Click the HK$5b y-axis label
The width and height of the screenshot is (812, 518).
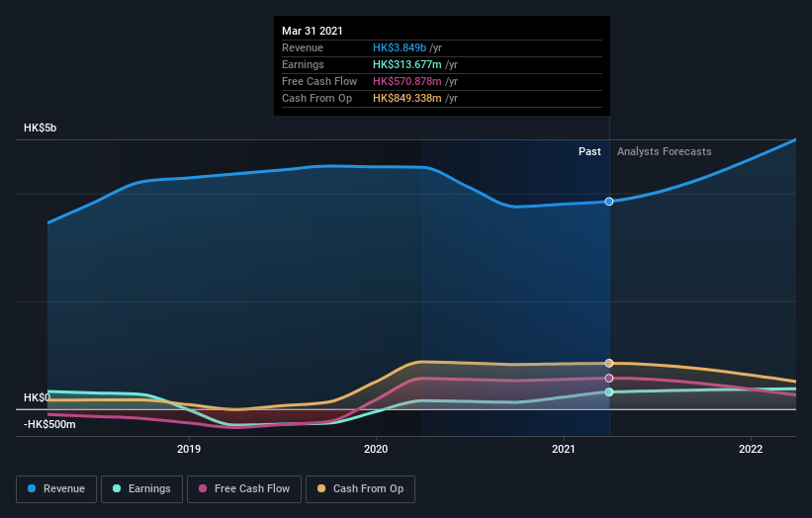(x=40, y=128)
